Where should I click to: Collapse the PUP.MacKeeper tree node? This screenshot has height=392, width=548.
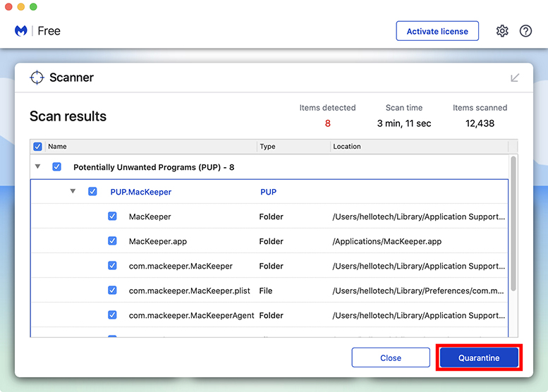coord(73,191)
